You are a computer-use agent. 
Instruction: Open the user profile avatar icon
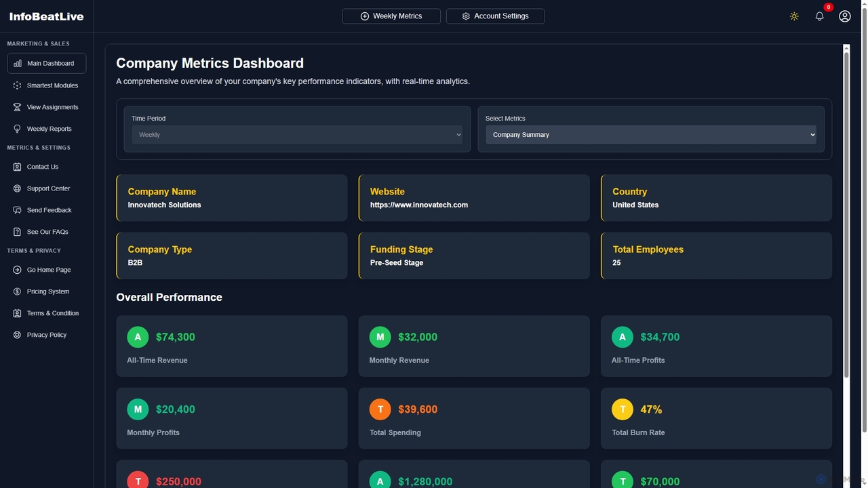click(844, 16)
